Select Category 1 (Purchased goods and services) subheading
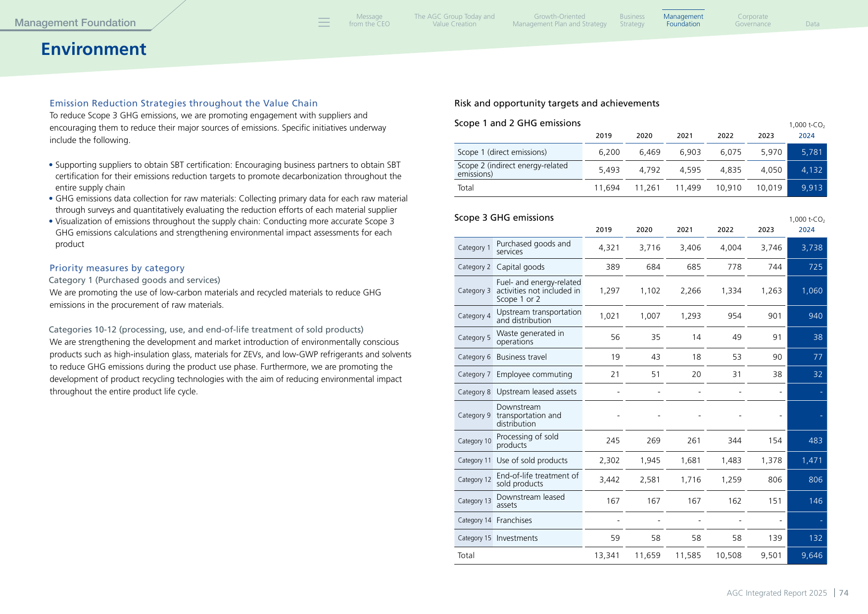The image size is (868, 614). point(135,280)
